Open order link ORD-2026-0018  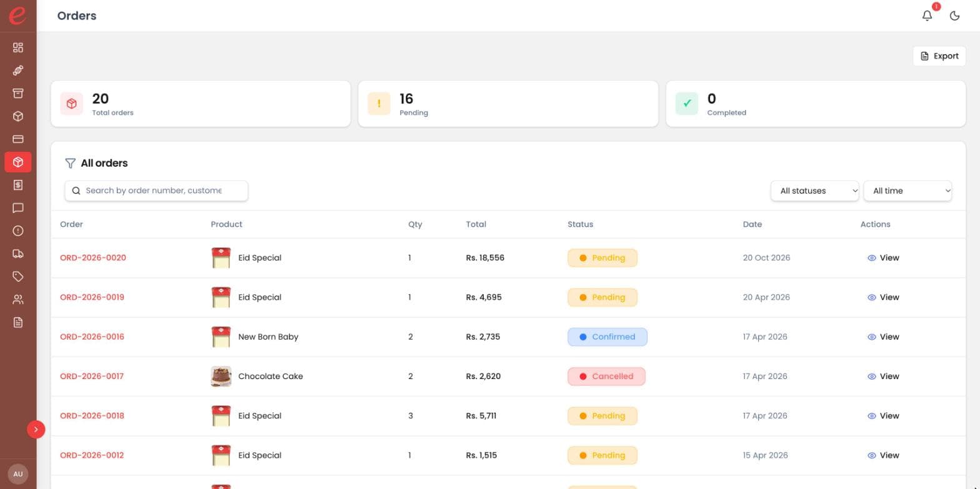coord(92,416)
